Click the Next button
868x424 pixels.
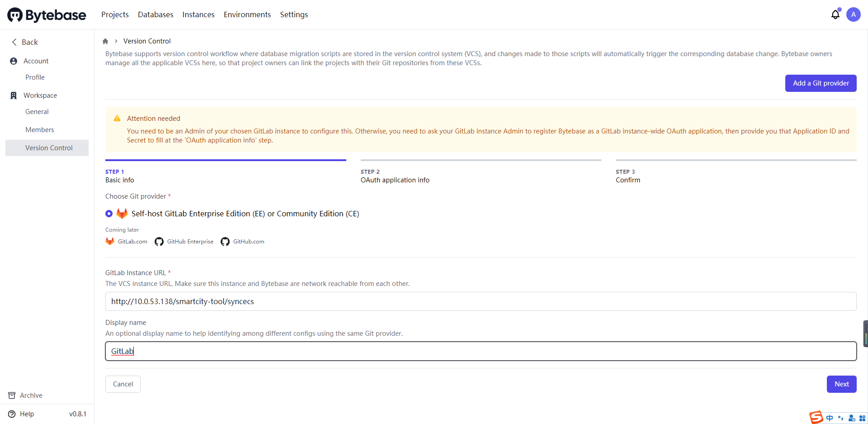[x=842, y=384]
